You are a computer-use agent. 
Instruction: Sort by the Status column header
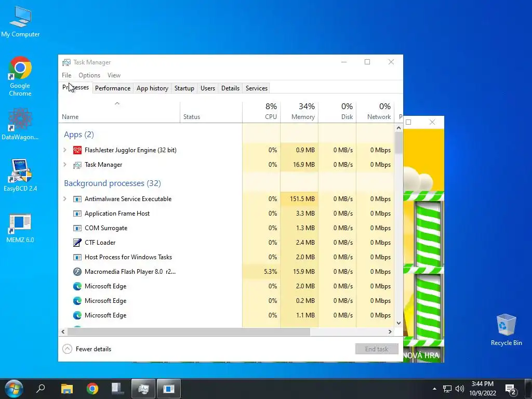[x=211, y=112]
